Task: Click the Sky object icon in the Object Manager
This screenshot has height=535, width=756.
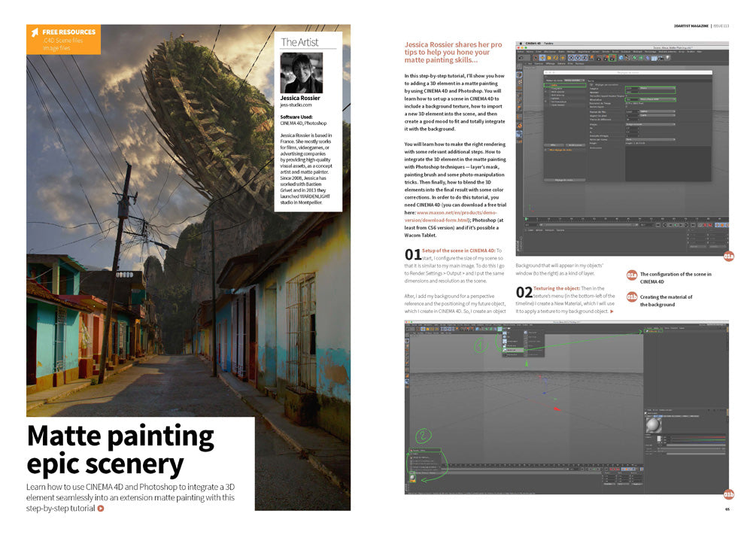Action: (648, 330)
